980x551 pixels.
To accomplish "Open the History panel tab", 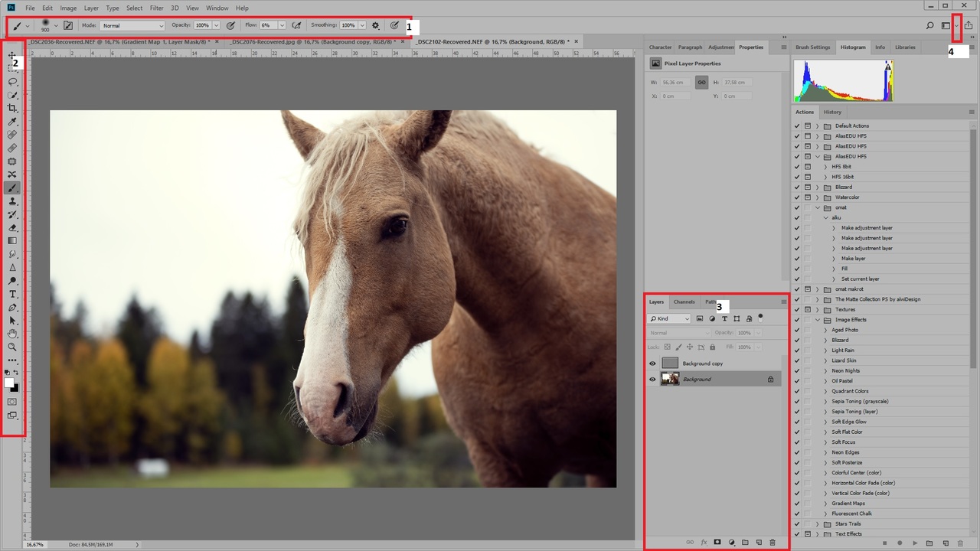I will (x=832, y=112).
